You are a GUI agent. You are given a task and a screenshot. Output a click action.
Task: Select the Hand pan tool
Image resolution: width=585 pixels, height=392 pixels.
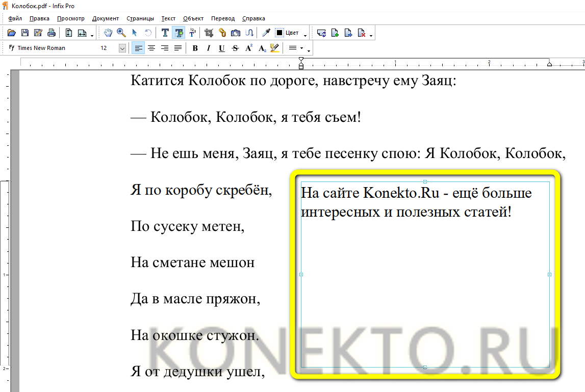pos(108,33)
